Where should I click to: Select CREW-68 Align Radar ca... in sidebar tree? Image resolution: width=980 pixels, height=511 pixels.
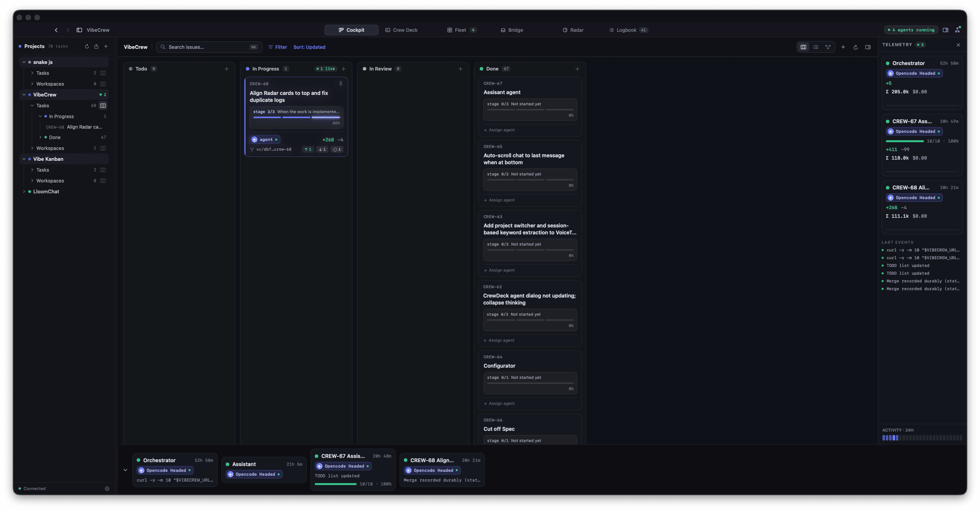tap(74, 127)
